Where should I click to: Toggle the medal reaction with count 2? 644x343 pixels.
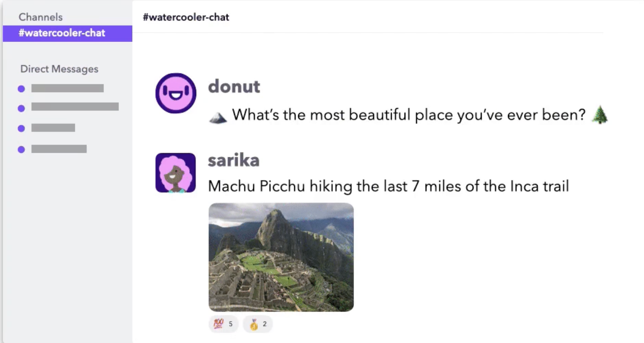click(x=258, y=324)
